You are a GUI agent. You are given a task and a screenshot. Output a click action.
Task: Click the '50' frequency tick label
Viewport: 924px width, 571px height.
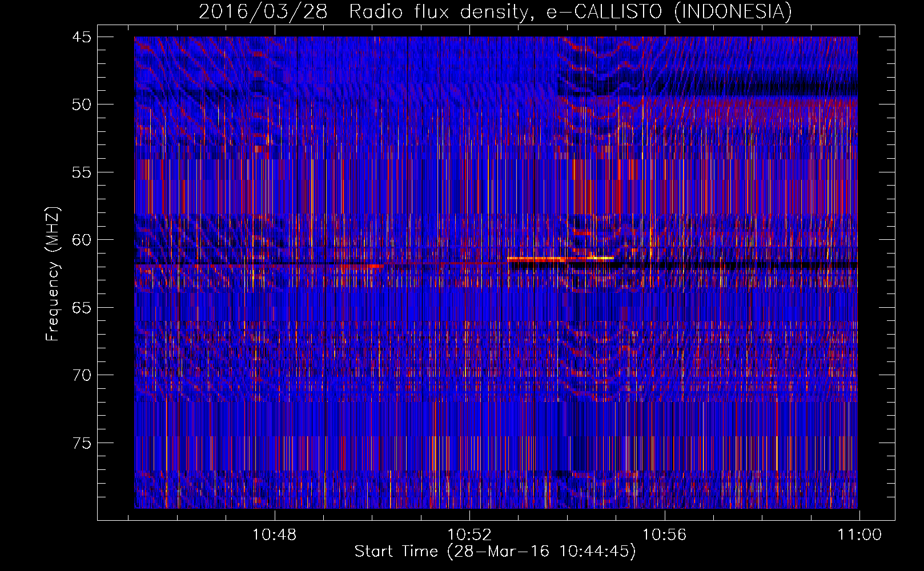pyautogui.click(x=82, y=104)
